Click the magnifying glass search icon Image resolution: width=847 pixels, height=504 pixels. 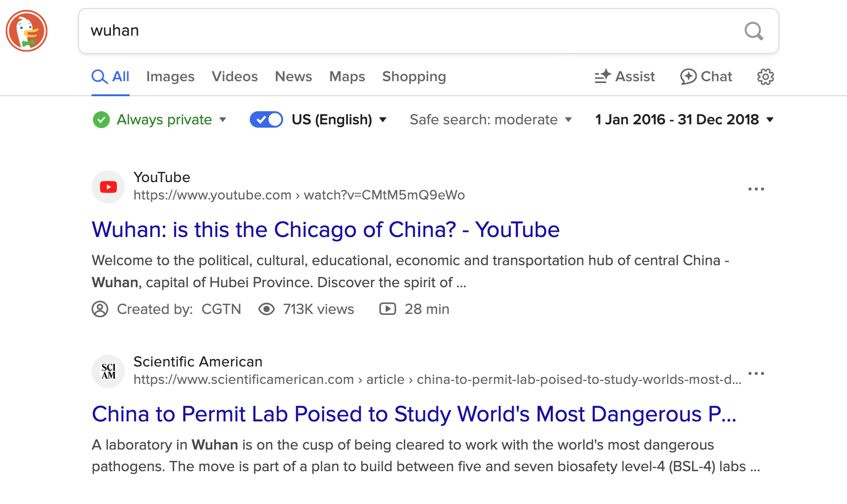(753, 31)
